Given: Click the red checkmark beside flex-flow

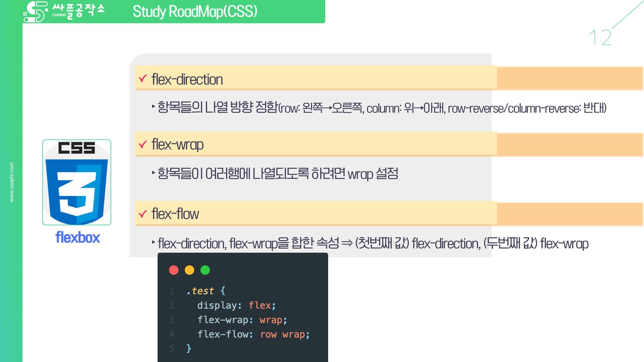Looking at the screenshot, I should pyautogui.click(x=143, y=213).
